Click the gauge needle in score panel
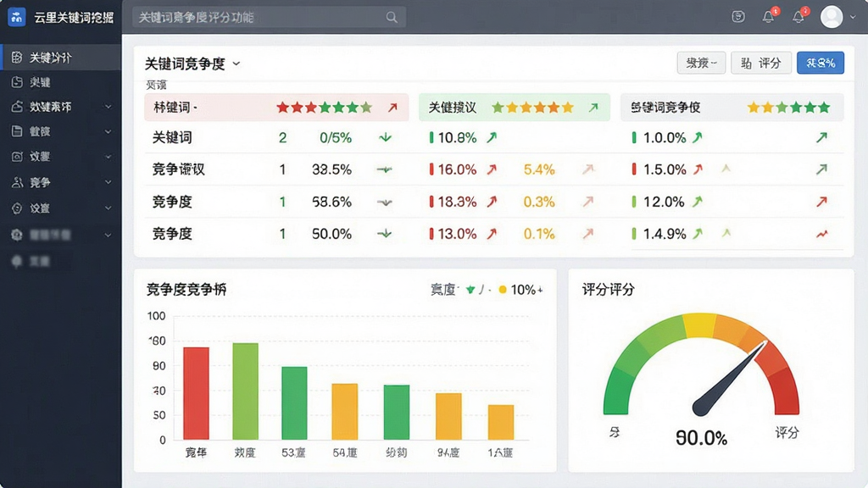The height and width of the screenshot is (488, 868). point(730,379)
